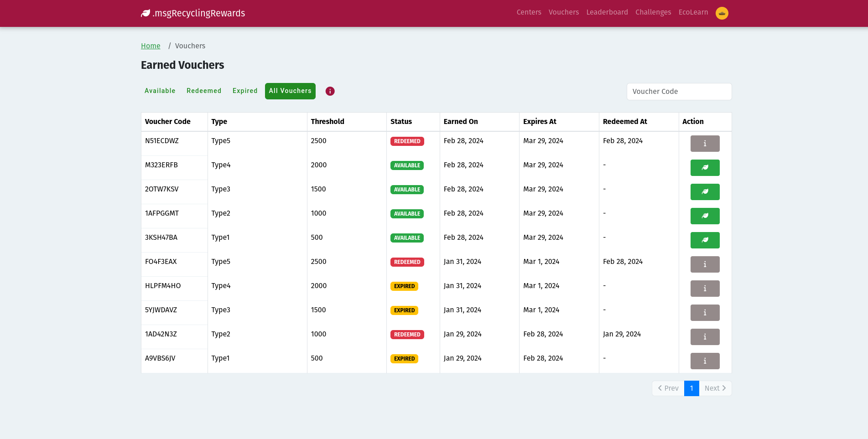Open info for voucher 1AD42N3Z
The width and height of the screenshot is (868, 439).
pyautogui.click(x=705, y=337)
